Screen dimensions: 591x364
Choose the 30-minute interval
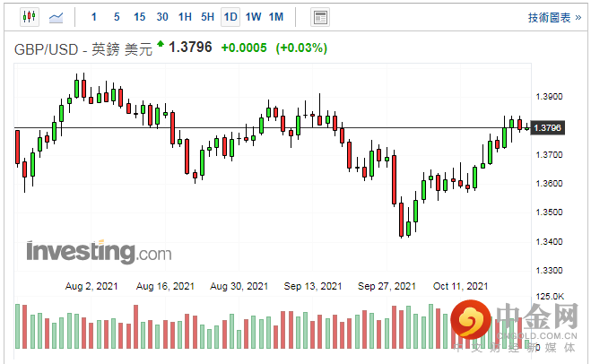(x=162, y=17)
